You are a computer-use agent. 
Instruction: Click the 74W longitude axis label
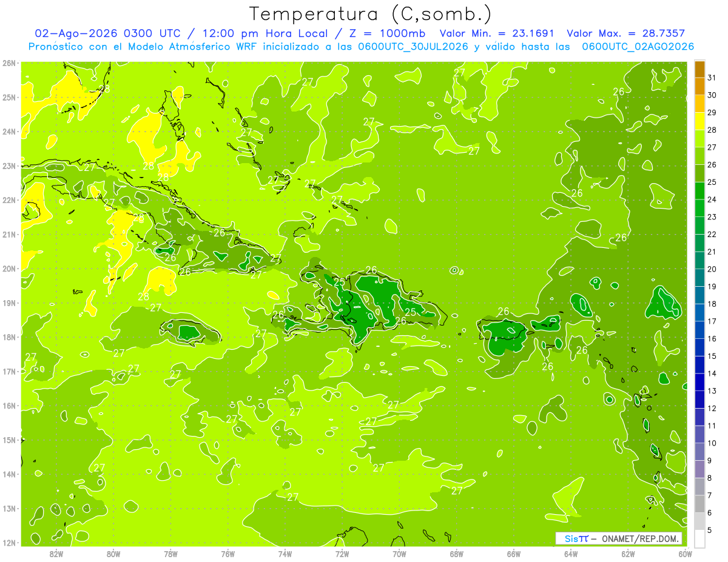(285, 554)
